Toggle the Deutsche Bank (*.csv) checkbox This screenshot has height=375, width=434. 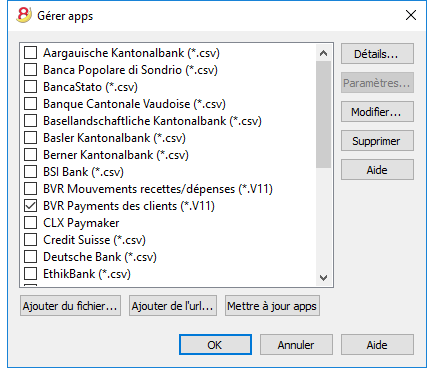pyautogui.click(x=30, y=257)
